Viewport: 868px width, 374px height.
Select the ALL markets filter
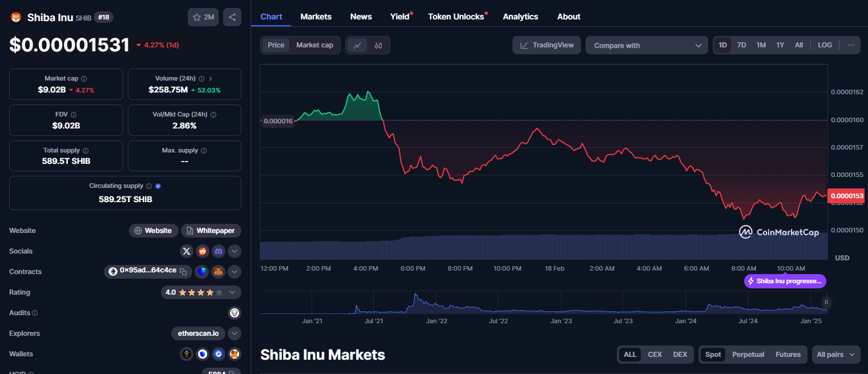click(x=630, y=355)
